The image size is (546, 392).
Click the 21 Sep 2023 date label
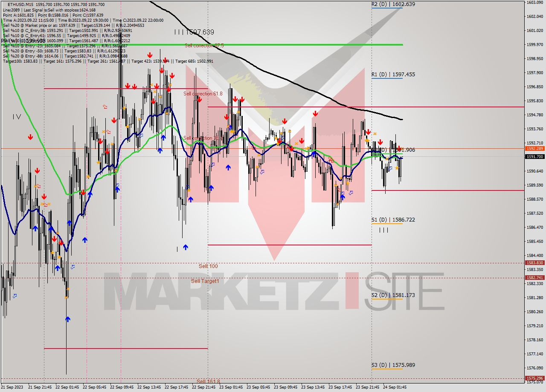pyautogui.click(x=12, y=388)
